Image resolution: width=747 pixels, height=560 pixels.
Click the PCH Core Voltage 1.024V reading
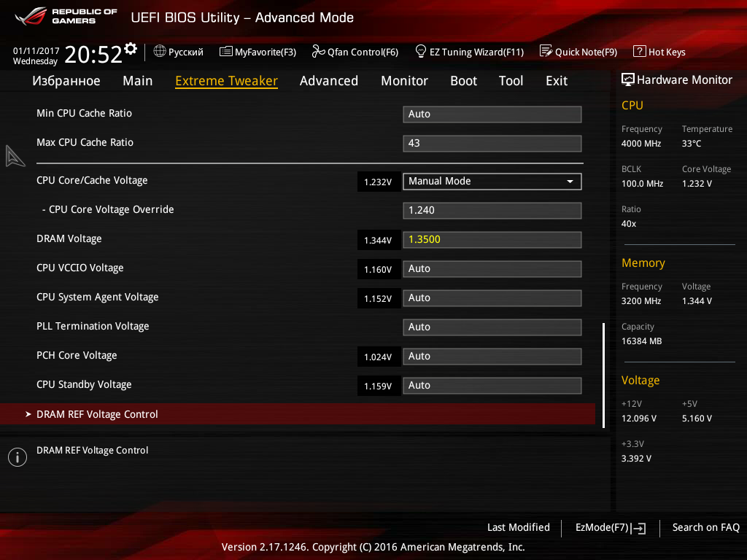378,357
